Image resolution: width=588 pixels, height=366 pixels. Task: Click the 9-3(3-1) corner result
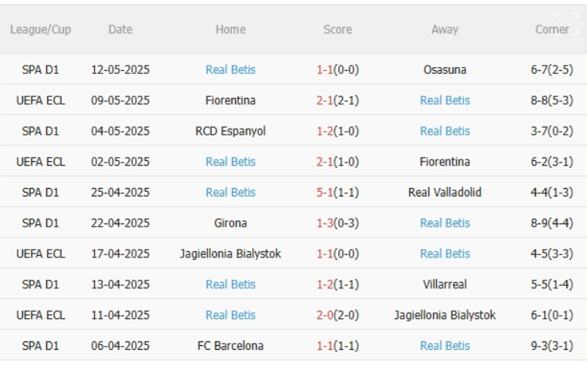point(549,345)
